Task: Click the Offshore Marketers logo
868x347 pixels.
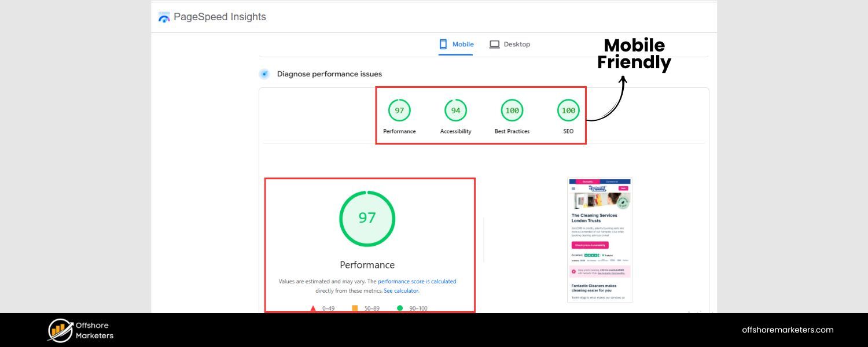Action: pyautogui.click(x=60, y=330)
